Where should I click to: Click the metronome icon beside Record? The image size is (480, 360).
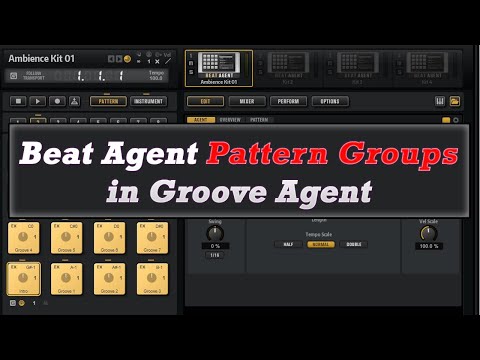(x=75, y=101)
